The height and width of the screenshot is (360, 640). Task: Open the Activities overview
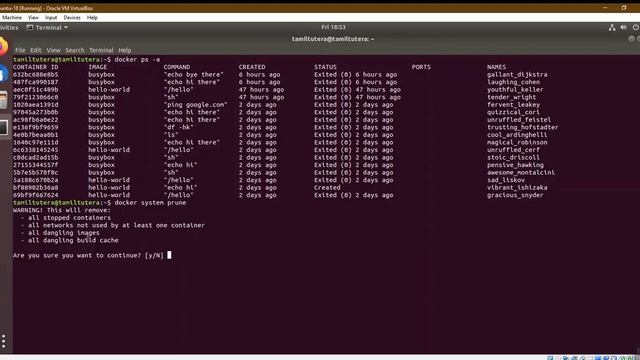(9, 27)
